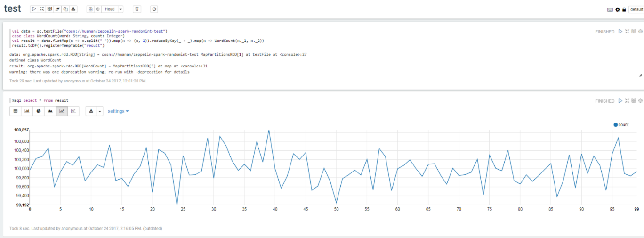644x238 pixels.
Task: Expand the Head revision dropdown
Action: pyautogui.click(x=121, y=9)
